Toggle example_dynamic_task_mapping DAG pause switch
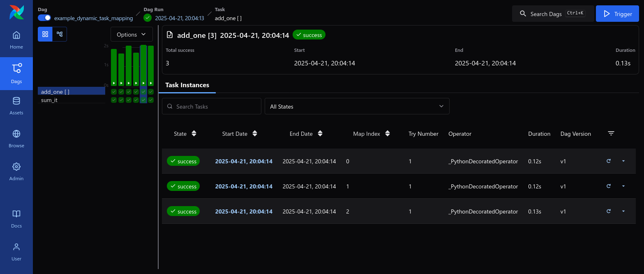Screen dimensions: 644x274 click(x=44, y=18)
